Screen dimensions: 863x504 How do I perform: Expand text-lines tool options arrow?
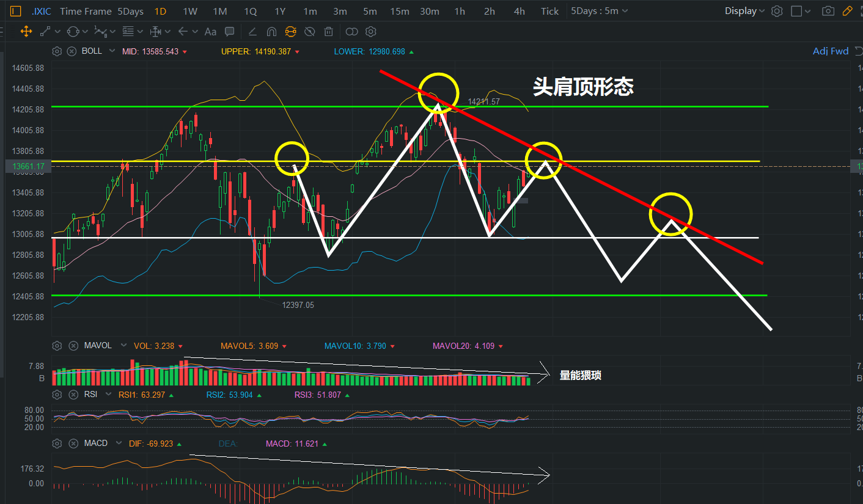point(140,32)
